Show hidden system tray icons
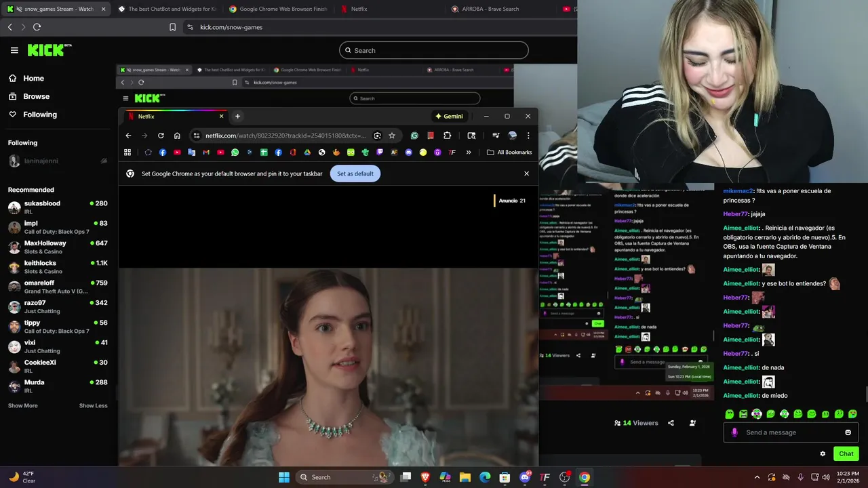The height and width of the screenshot is (488, 868). [757, 477]
